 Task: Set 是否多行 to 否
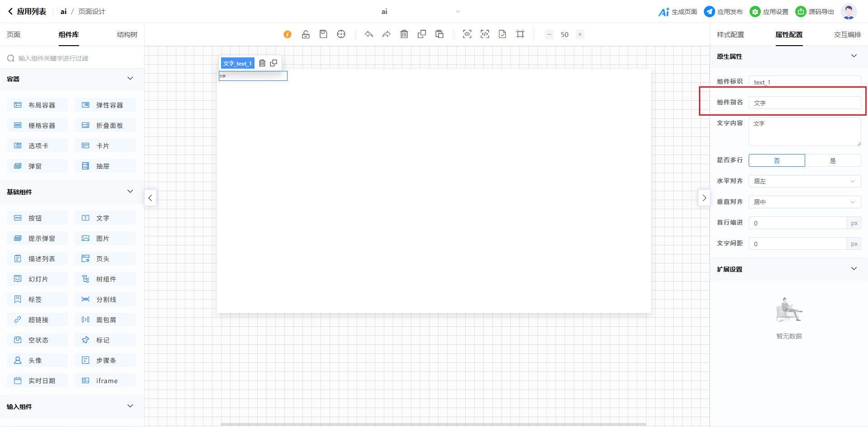[777, 160]
